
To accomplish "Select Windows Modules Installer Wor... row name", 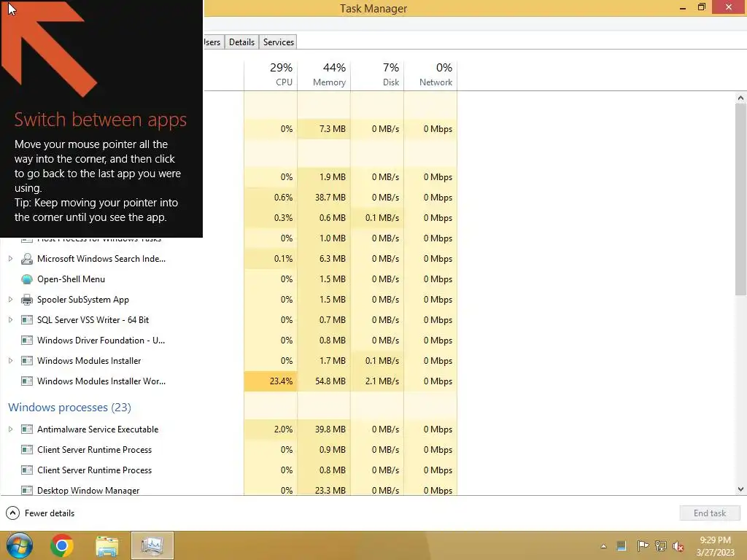I will click(x=101, y=381).
